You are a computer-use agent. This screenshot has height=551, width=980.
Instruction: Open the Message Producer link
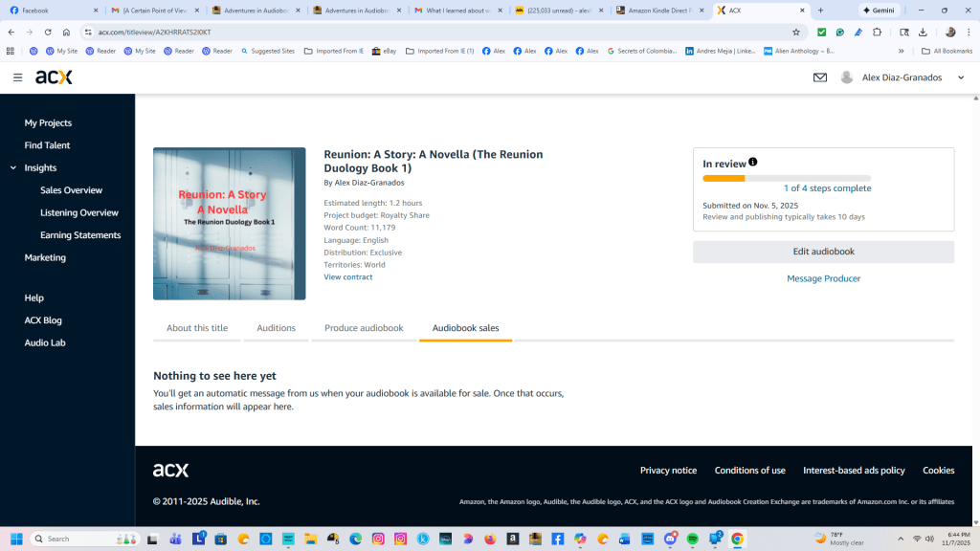823,278
